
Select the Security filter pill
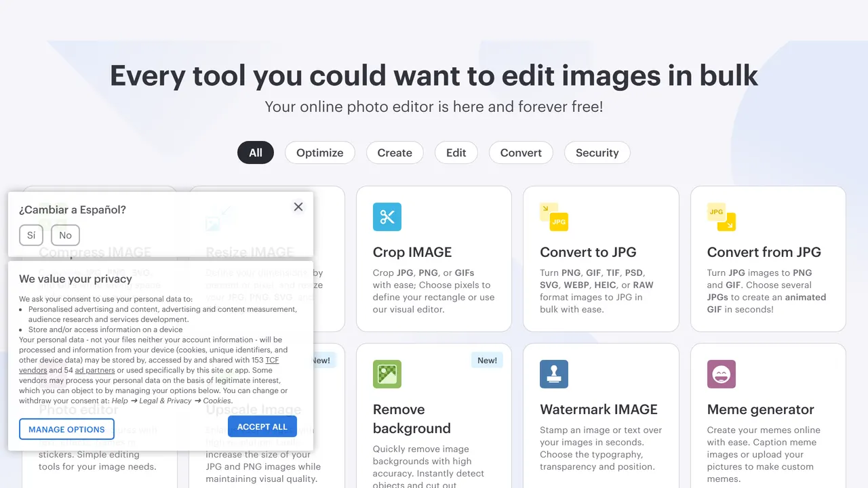(x=597, y=152)
